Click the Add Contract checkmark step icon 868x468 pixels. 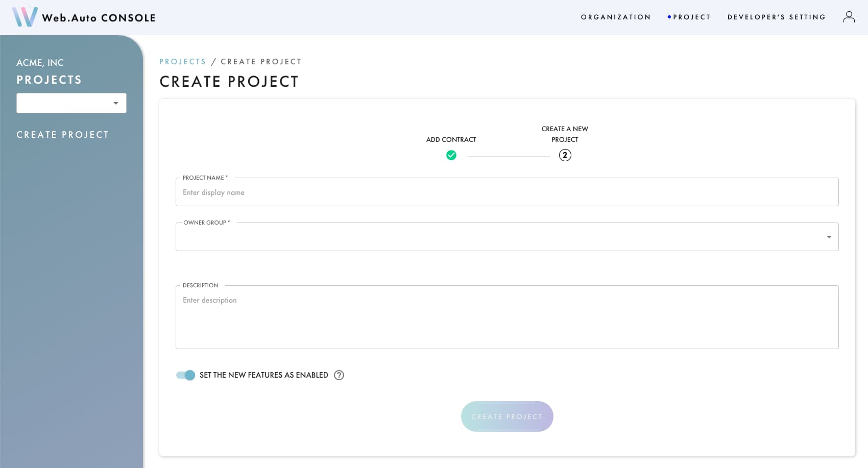451,155
